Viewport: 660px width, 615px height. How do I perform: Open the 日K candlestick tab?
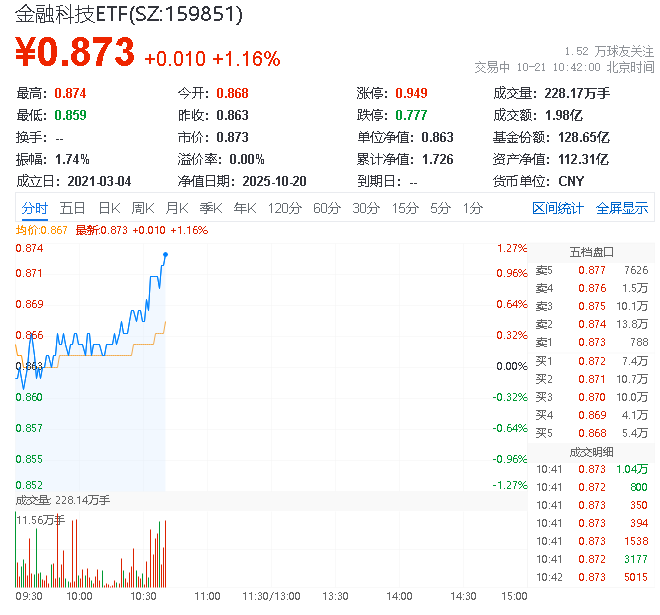[x=109, y=208]
